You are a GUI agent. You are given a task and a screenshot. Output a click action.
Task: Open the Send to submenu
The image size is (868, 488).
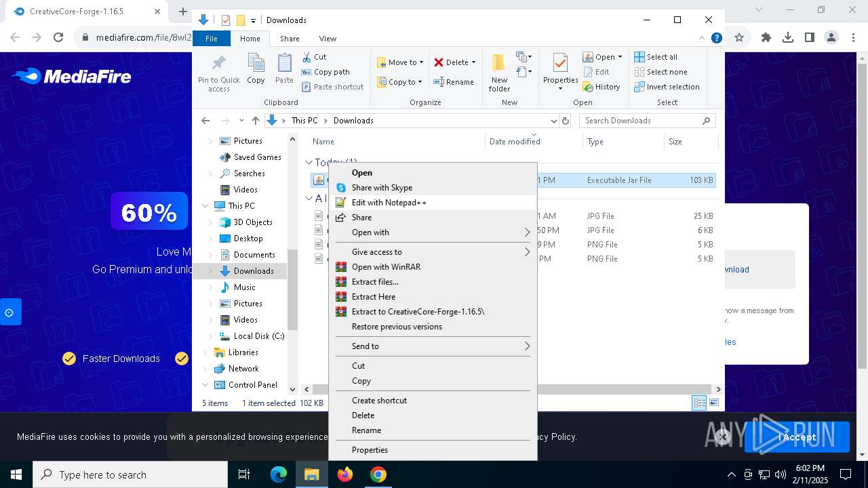tap(433, 346)
